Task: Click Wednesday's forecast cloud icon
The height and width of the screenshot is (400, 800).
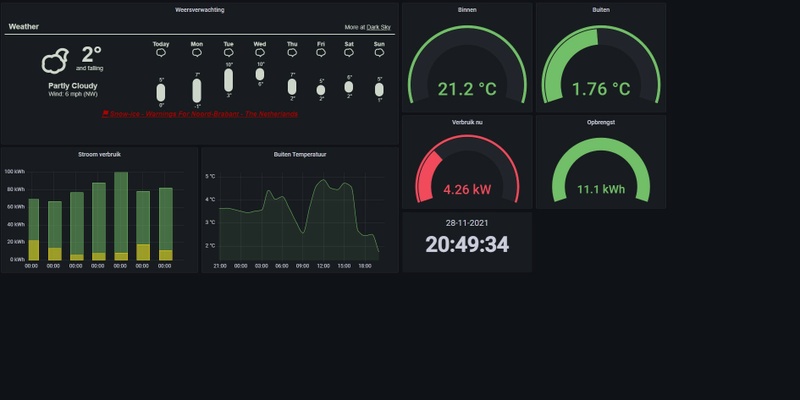Action: (x=260, y=53)
